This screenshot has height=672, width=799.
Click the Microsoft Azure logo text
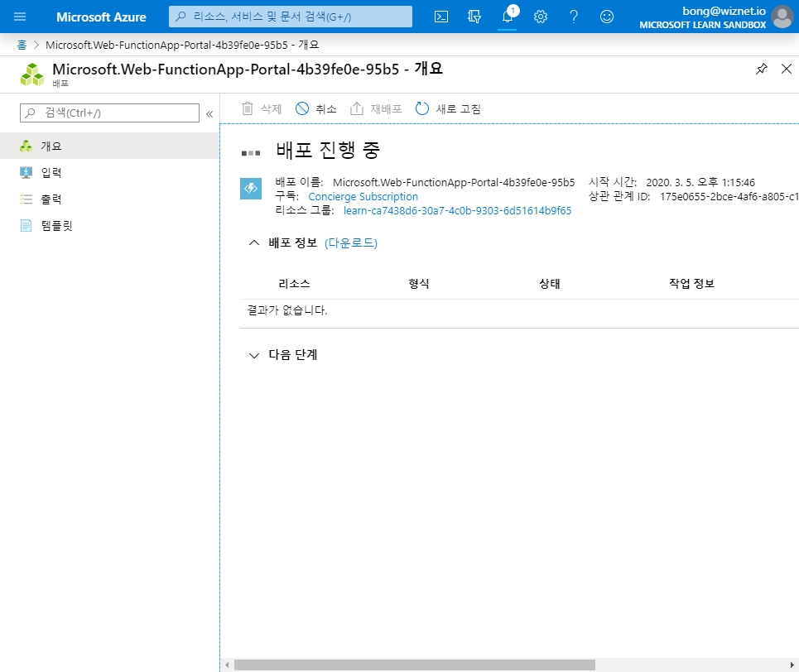tap(101, 17)
